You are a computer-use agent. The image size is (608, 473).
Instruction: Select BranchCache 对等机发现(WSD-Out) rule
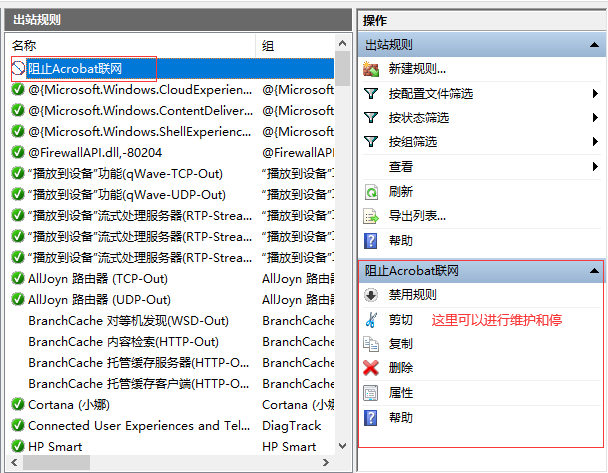click(x=128, y=321)
